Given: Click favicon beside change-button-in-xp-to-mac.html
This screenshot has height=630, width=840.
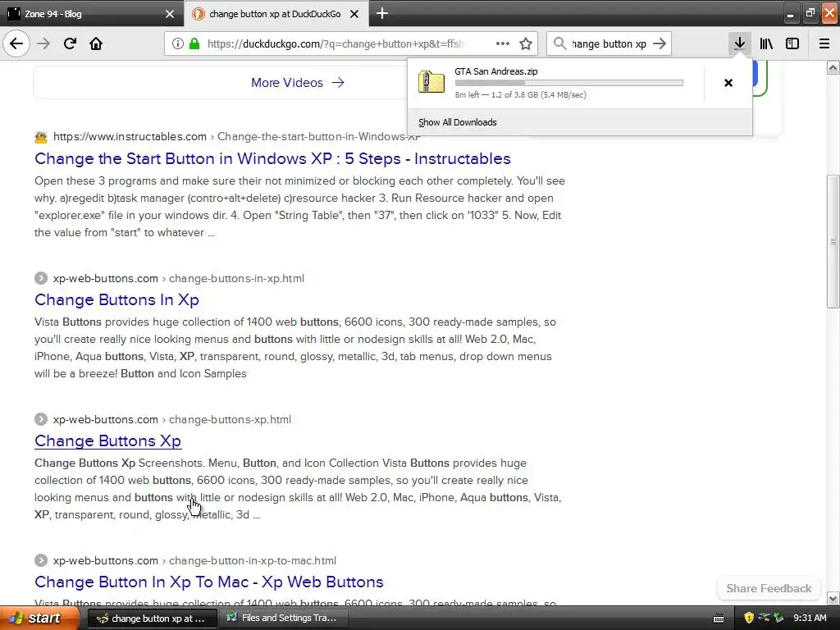Looking at the screenshot, I should [41, 560].
